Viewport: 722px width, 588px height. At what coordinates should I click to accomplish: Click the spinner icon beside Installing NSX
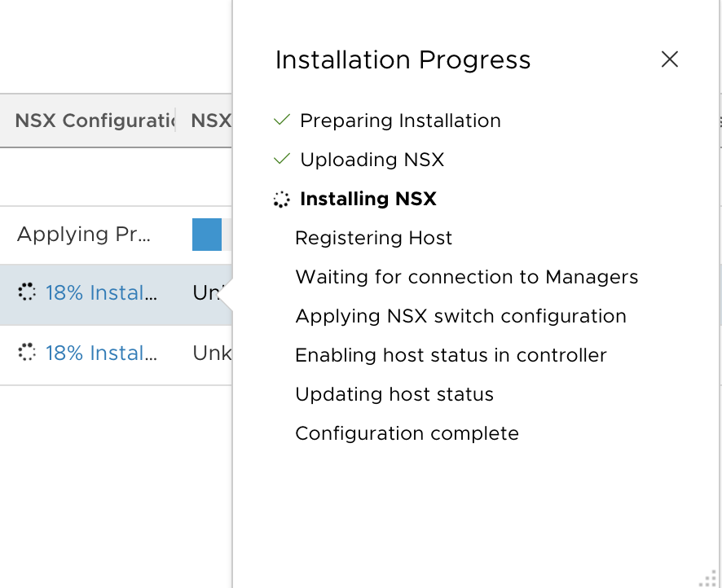point(281,200)
